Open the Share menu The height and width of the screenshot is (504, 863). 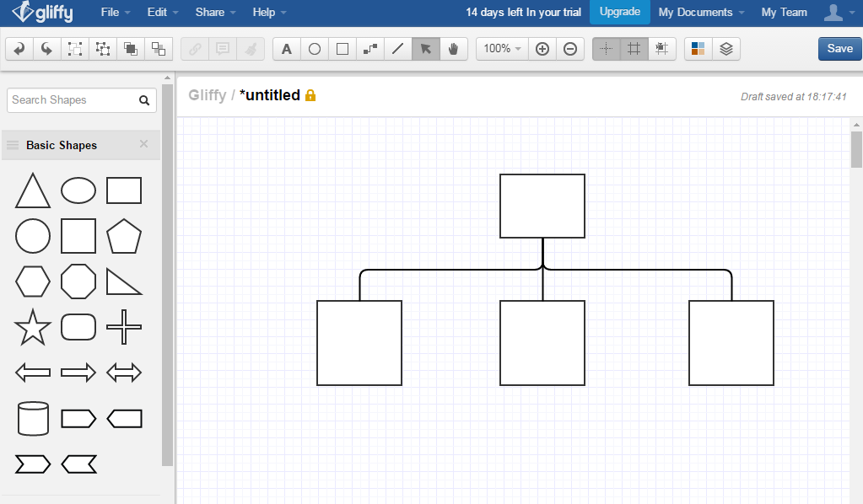pyautogui.click(x=215, y=12)
